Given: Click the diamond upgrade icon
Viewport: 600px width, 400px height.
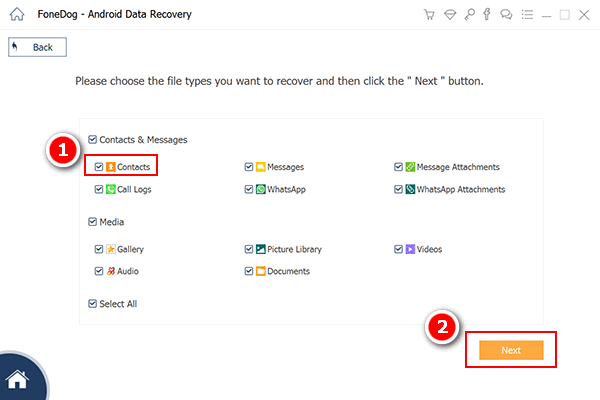Looking at the screenshot, I should click(450, 15).
